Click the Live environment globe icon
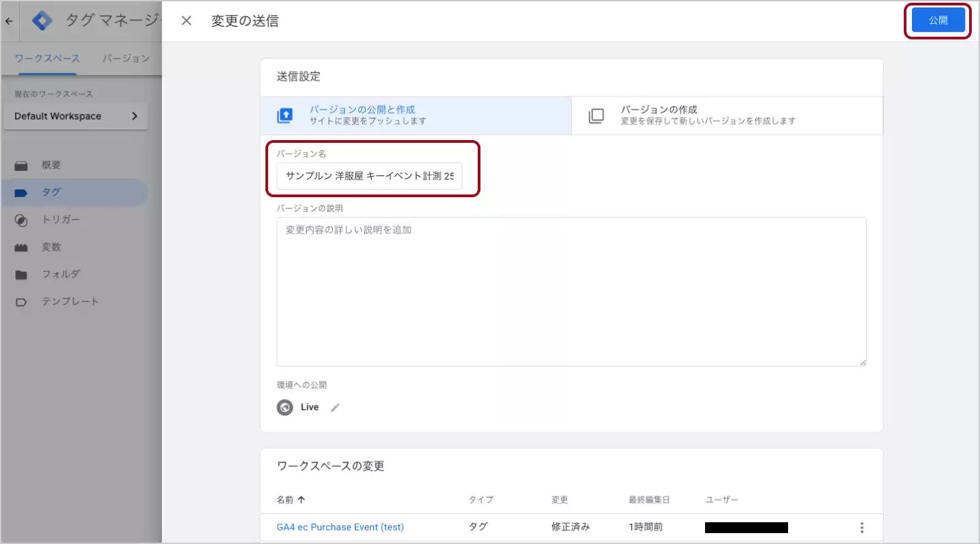The height and width of the screenshot is (544, 980). pos(284,407)
